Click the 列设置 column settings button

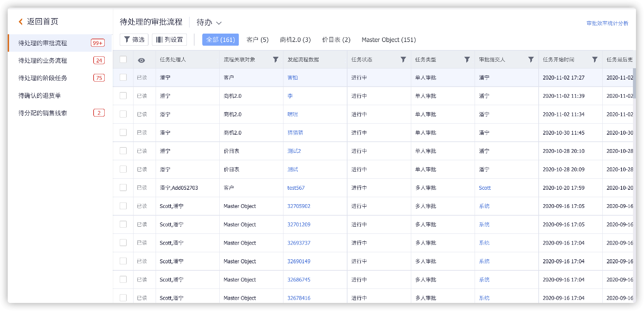[169, 40]
